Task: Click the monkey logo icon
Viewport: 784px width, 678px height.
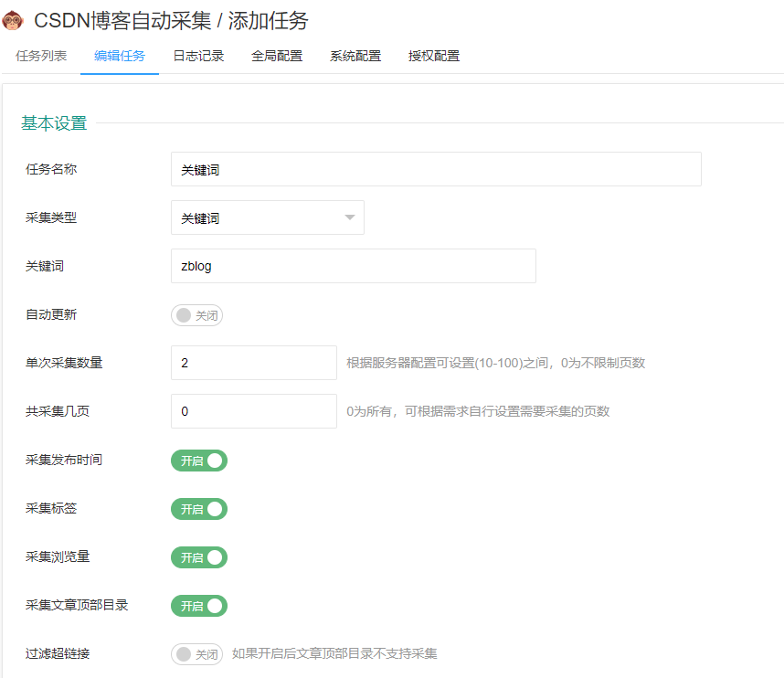Action: point(13,21)
